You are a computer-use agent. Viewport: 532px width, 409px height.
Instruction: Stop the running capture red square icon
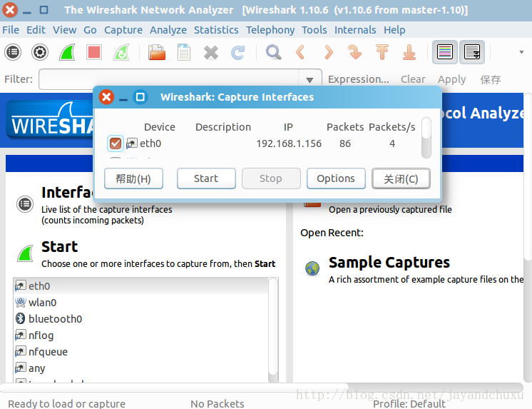93,52
